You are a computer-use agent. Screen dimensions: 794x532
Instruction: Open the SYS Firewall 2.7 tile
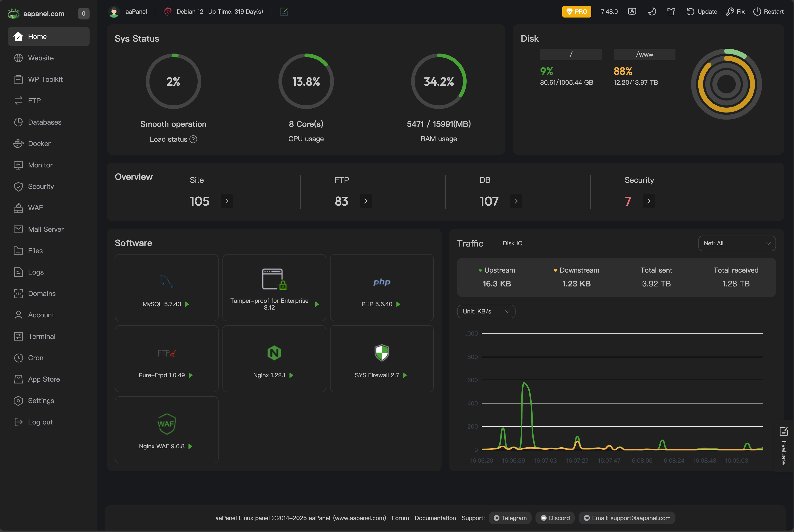[381, 359]
